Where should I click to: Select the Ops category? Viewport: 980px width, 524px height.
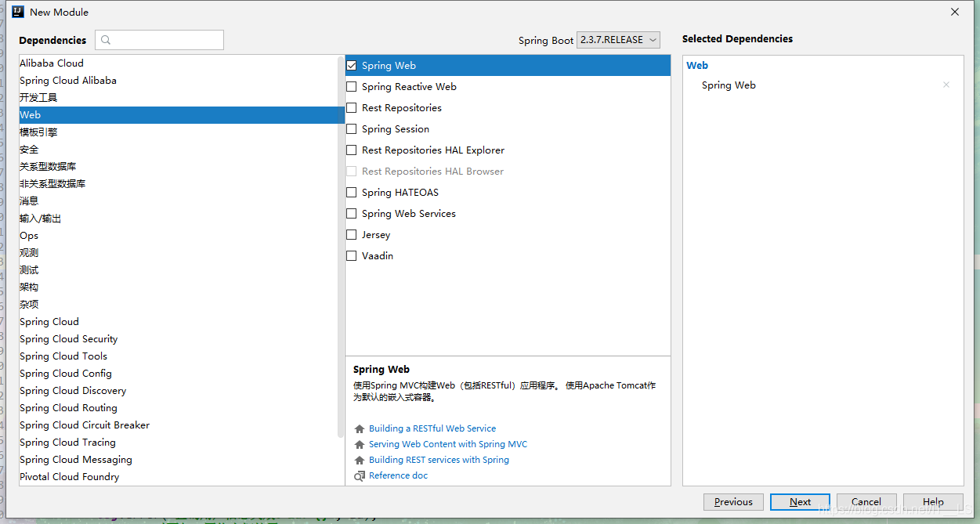(179, 236)
